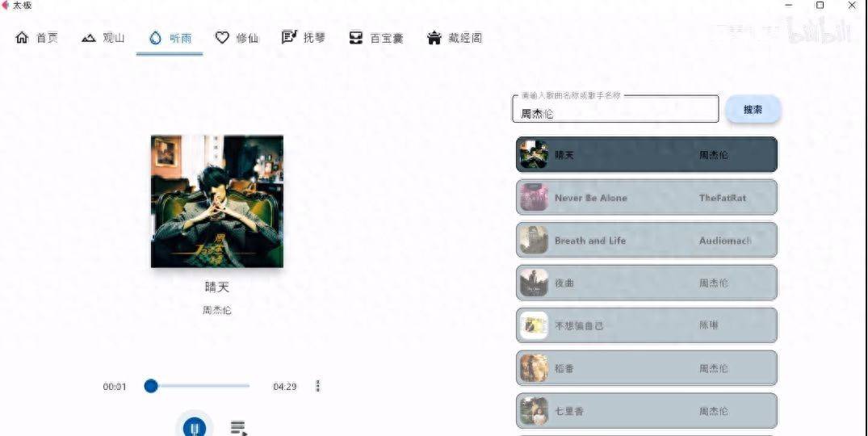Switch to the 听雨 tab
Viewport: 868px width, 436px height.
point(170,38)
